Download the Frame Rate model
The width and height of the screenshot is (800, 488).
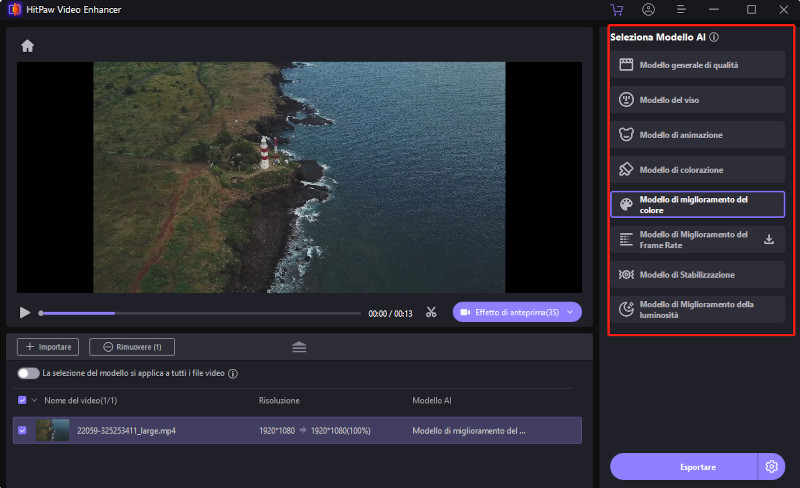point(769,239)
